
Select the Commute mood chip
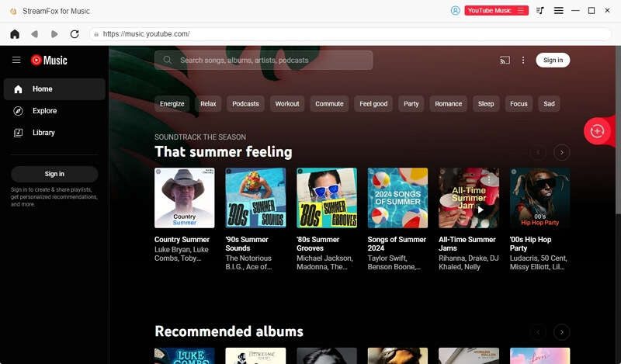[x=329, y=104]
